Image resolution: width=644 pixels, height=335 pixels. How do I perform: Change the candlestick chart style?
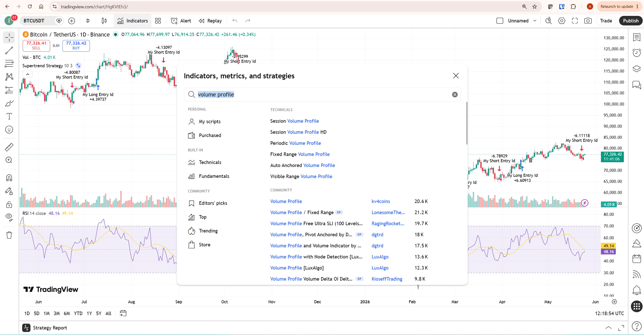click(x=104, y=21)
